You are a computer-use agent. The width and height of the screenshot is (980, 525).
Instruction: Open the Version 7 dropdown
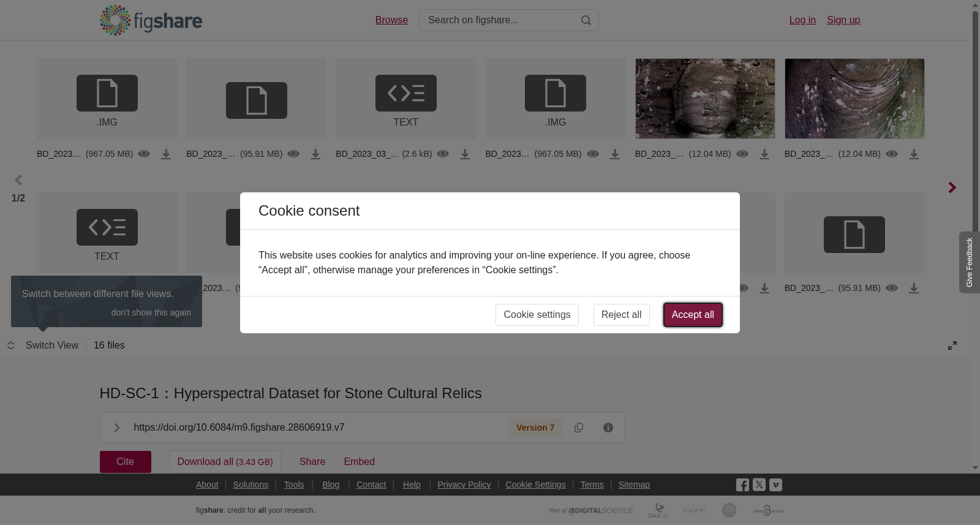[535, 428]
